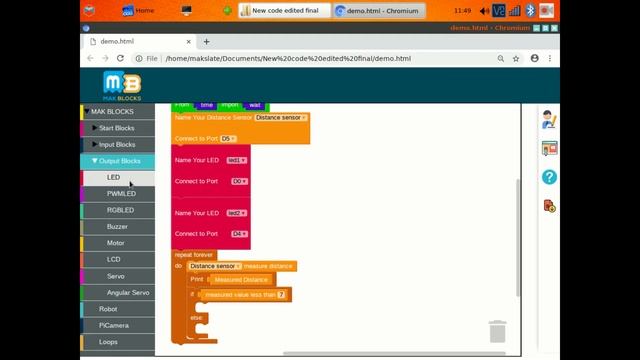Select the Measured Distance block

tap(241, 280)
